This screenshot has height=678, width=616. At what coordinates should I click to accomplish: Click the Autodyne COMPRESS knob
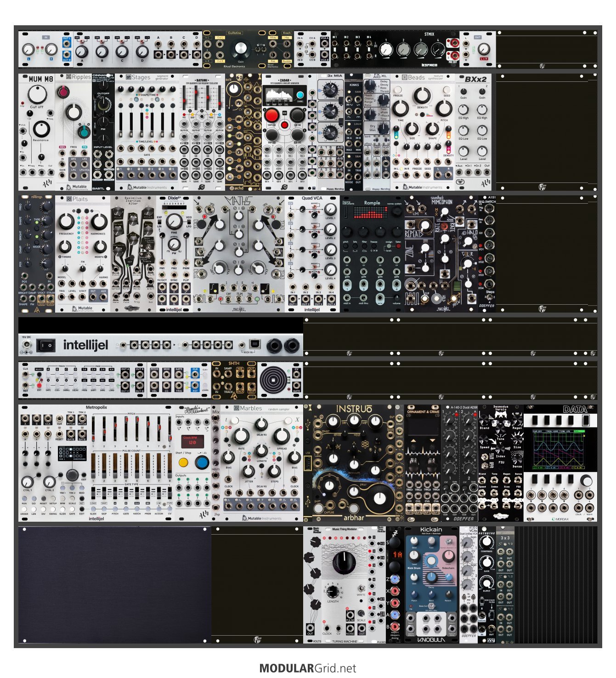(x=487, y=543)
